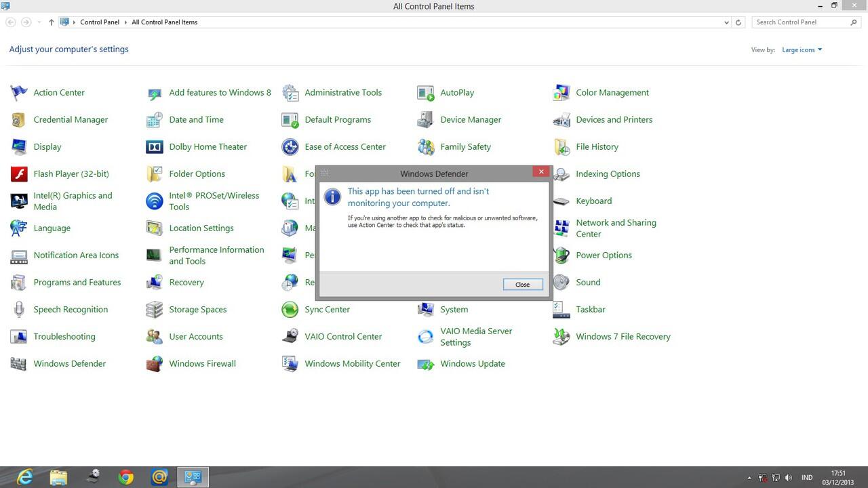Open the Taskbar settings link
This screenshot has width=868, height=488.
[591, 310]
